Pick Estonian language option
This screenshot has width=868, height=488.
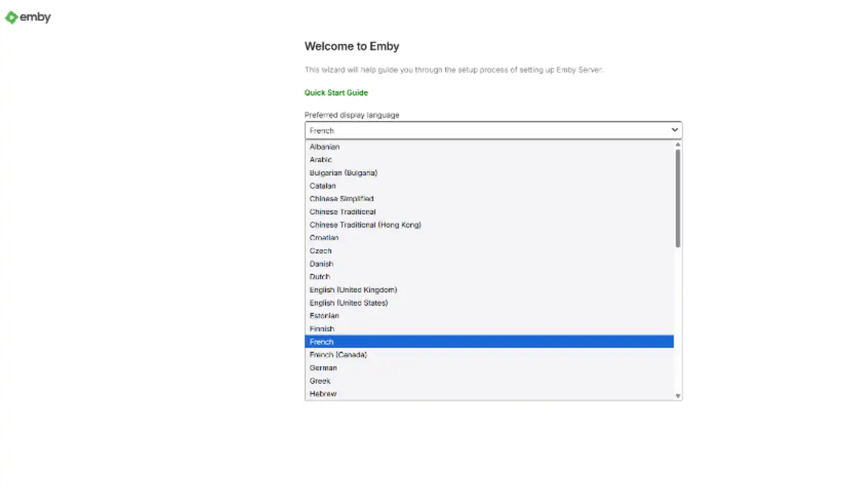489,316
